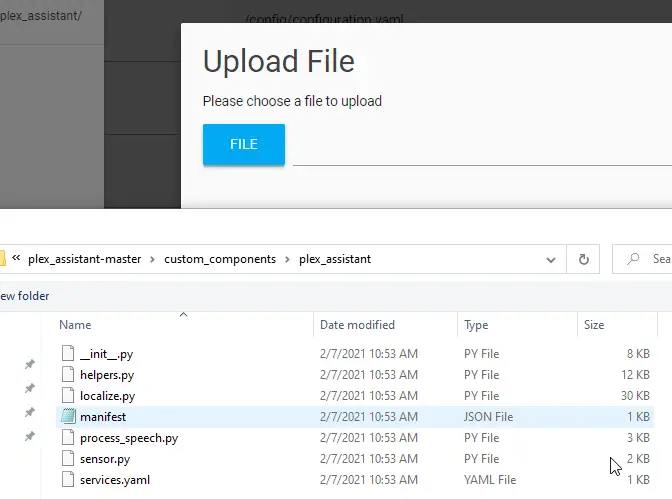The height and width of the screenshot is (499, 672).
Task: Click the services.yaml file icon
Action: click(68, 479)
